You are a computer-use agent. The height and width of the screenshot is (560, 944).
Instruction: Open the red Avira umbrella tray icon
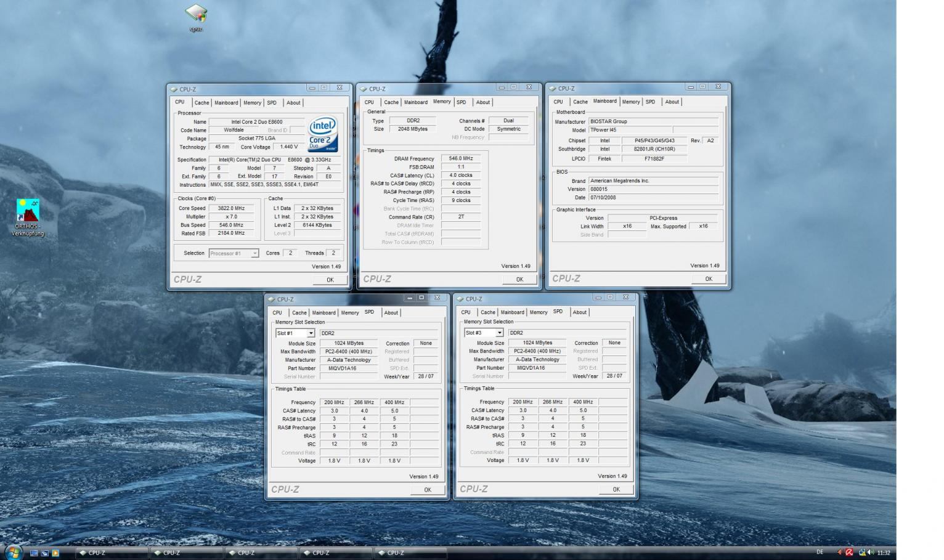[849, 553]
